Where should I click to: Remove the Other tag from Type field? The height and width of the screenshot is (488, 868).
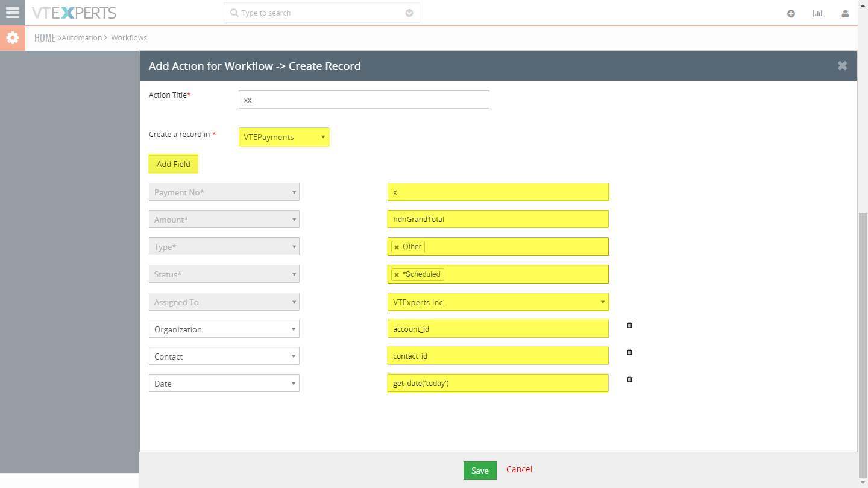tap(396, 246)
